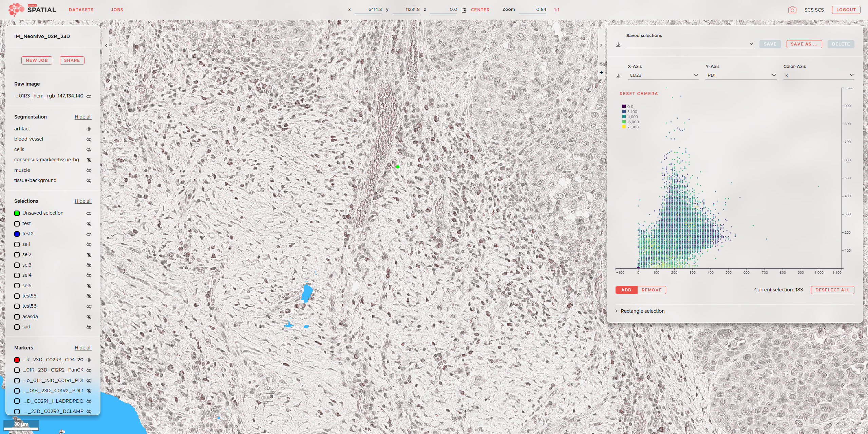Collapse the left sidebar panel arrow

pos(106,45)
